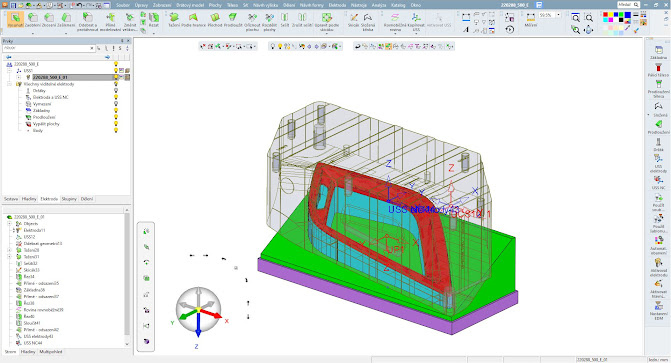The image size is (671, 363).
Task: Open the Soubor menu
Action: coord(123,5)
